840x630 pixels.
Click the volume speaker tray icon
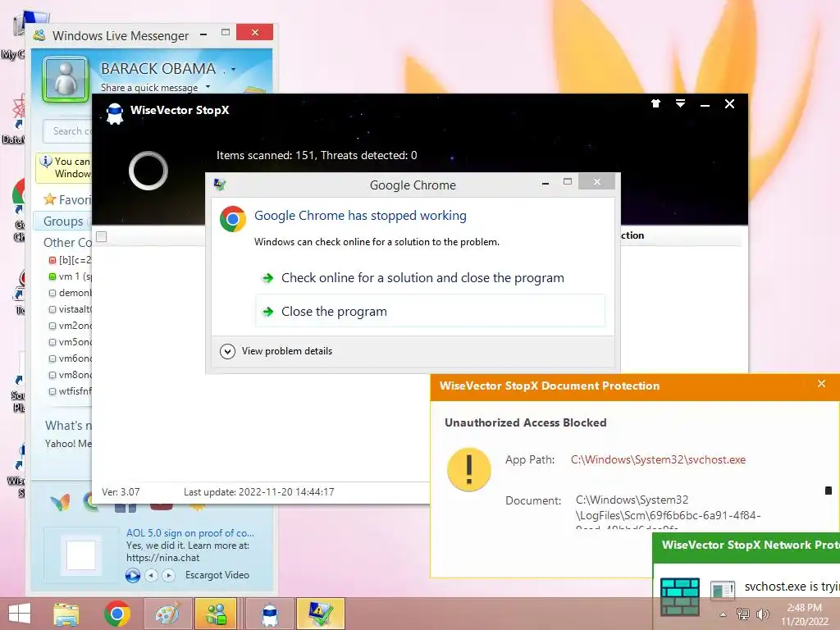pos(762,614)
